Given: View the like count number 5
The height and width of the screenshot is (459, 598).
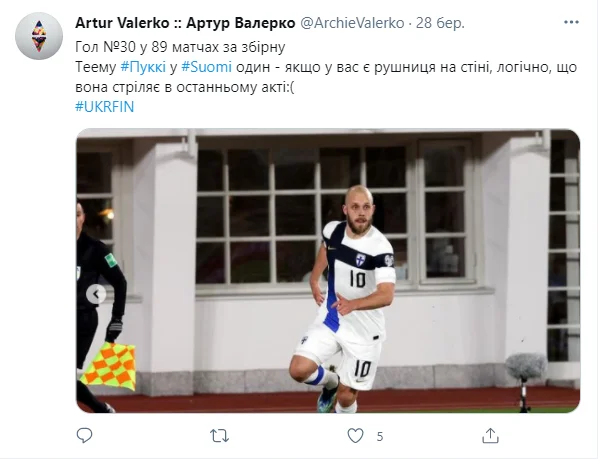Looking at the screenshot, I should pyautogui.click(x=379, y=436).
